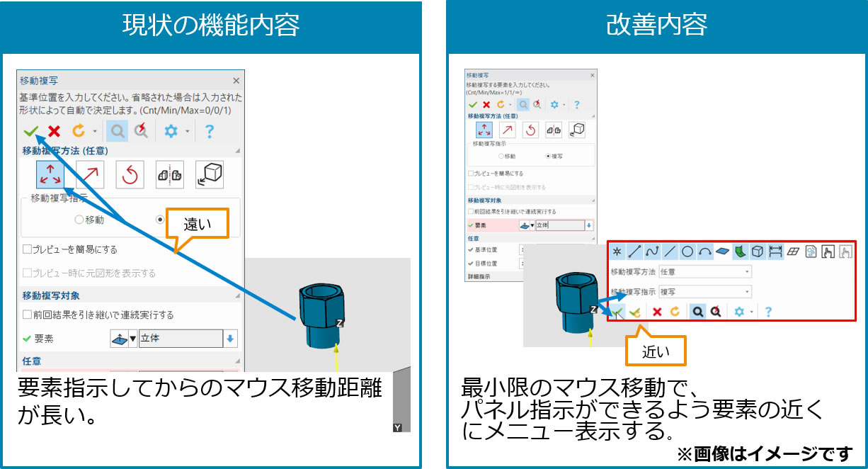Collapse the 移動複写対象 section in left panel
This screenshot has height=469, width=868.
pos(237,295)
